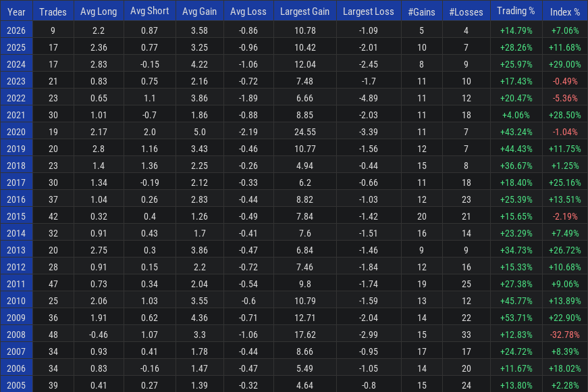Click the 2005 year cell
The width and height of the screenshot is (588, 392).
click(x=16, y=385)
